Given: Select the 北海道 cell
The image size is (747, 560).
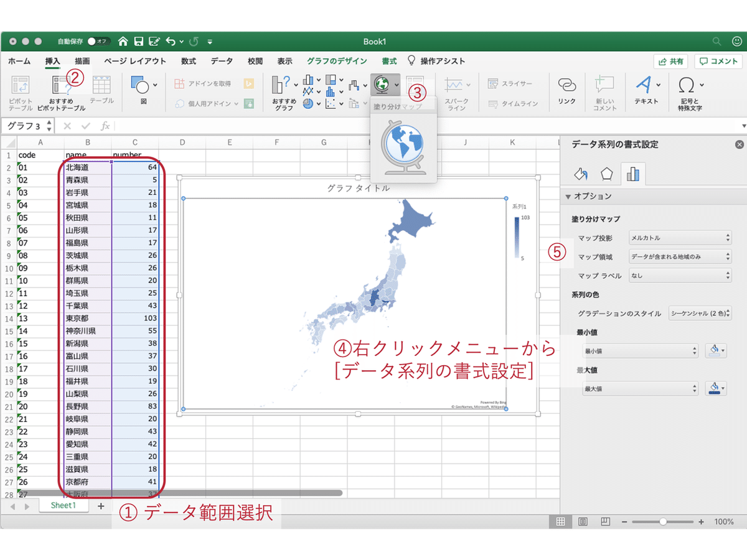Looking at the screenshot, I should pos(88,167).
